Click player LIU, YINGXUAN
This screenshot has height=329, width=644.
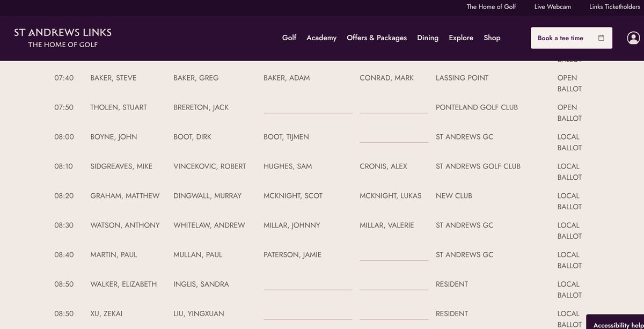coord(199,314)
